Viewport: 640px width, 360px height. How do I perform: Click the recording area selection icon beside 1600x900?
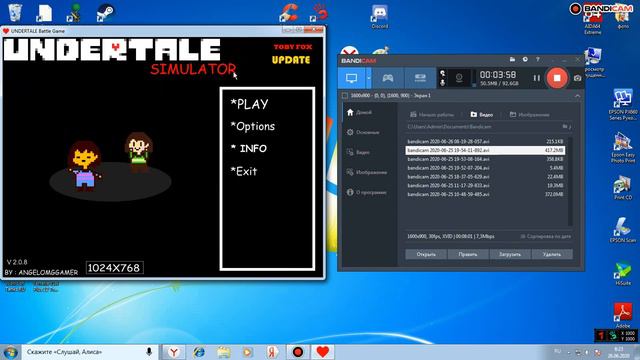pyautogui.click(x=345, y=96)
